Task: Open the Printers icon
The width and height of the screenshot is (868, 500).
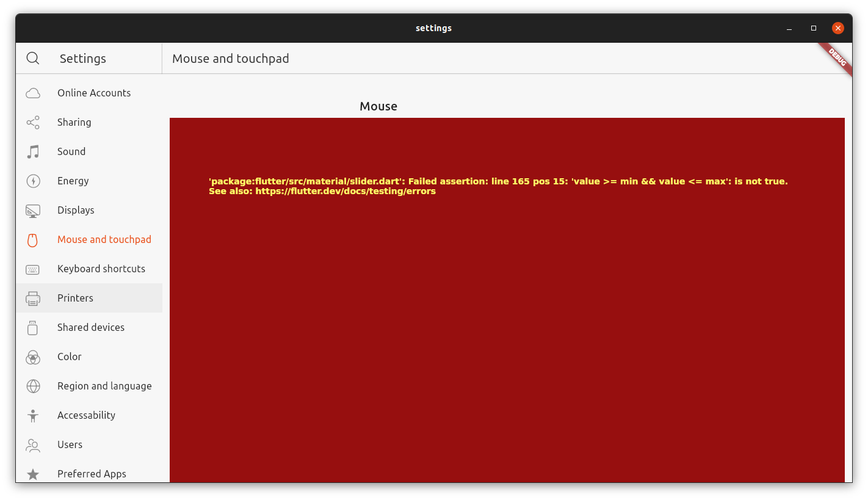Action: coord(32,298)
